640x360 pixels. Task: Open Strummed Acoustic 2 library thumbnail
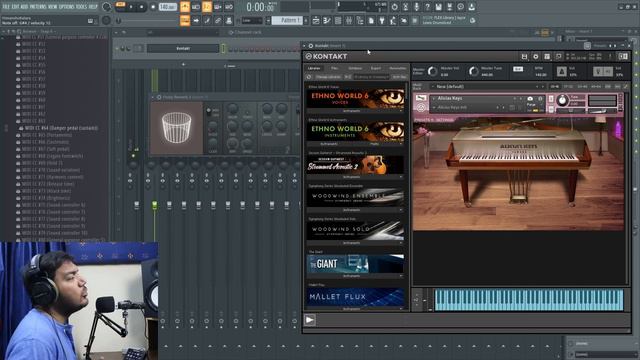click(x=355, y=165)
